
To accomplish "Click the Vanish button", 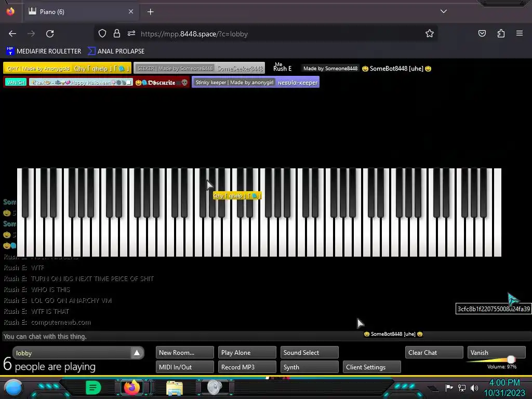I will (497, 353).
